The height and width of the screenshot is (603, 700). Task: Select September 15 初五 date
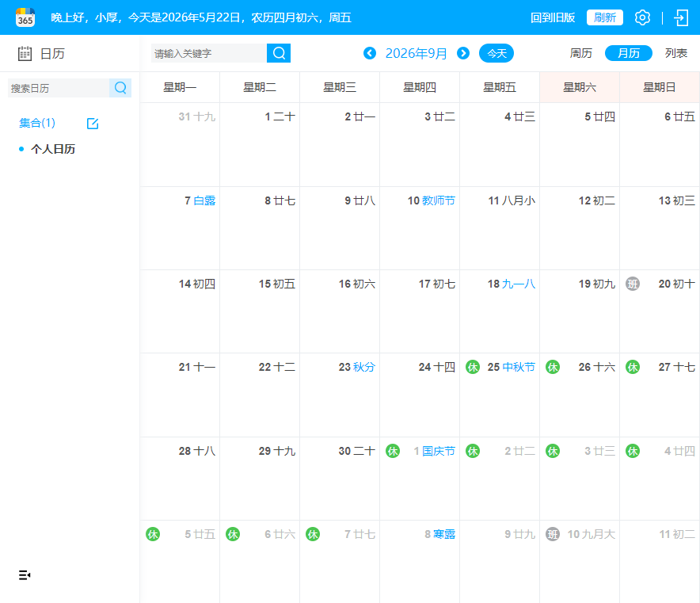point(277,284)
